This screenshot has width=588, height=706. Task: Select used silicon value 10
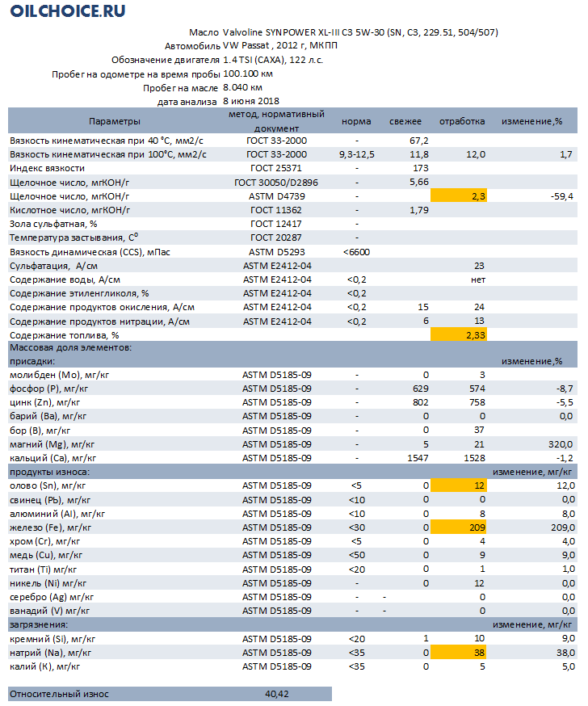pos(479,638)
